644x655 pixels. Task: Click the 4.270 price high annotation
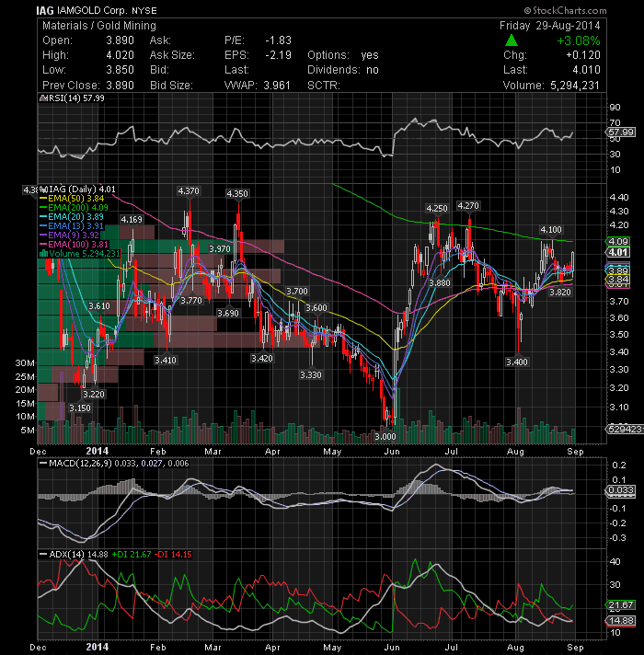468,206
